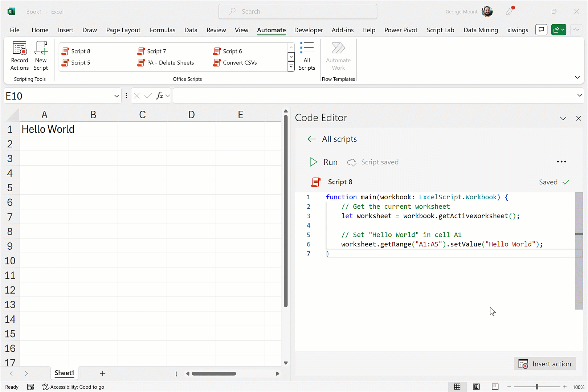
Task: Switch to Page Layout view in status bar
Action: point(476,387)
